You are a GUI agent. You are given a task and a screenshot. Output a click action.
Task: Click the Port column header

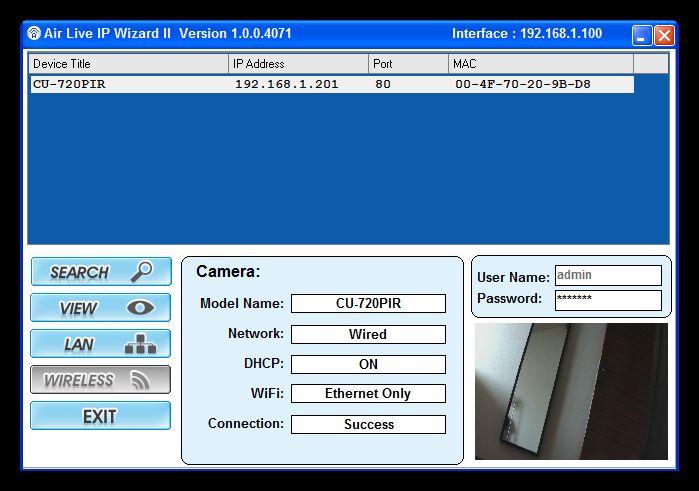(408, 64)
